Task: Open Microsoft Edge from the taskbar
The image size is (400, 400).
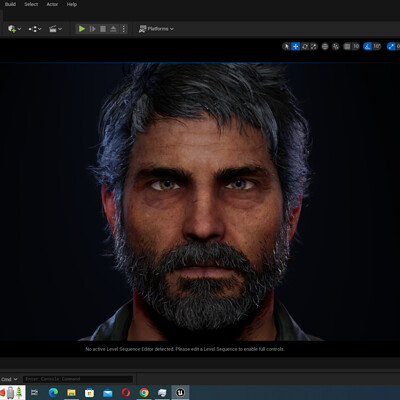Action: click(53, 393)
